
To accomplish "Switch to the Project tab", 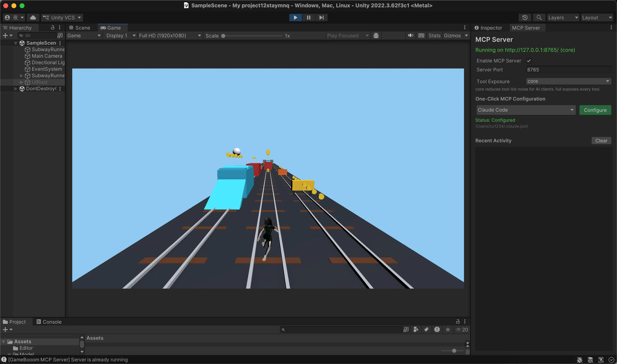I will [x=14, y=322].
